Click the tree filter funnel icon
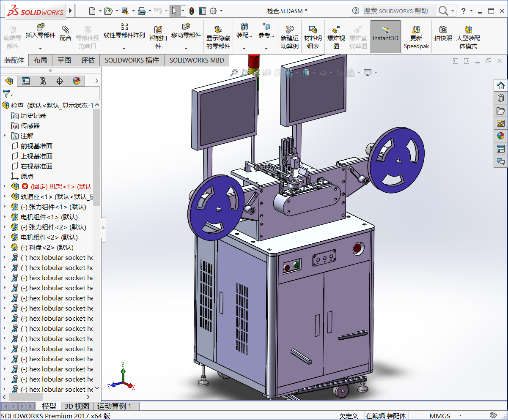The image size is (508, 420). tap(6, 94)
